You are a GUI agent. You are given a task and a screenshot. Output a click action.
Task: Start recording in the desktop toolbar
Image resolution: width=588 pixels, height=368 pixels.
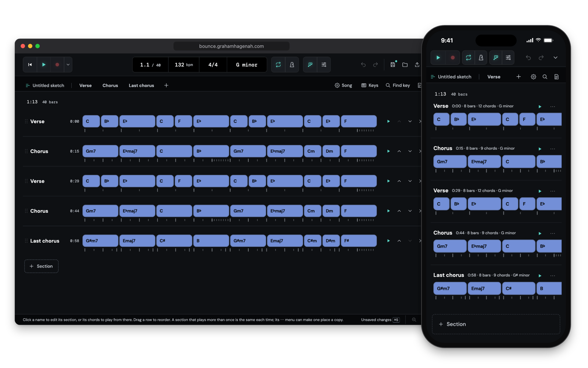tap(57, 65)
